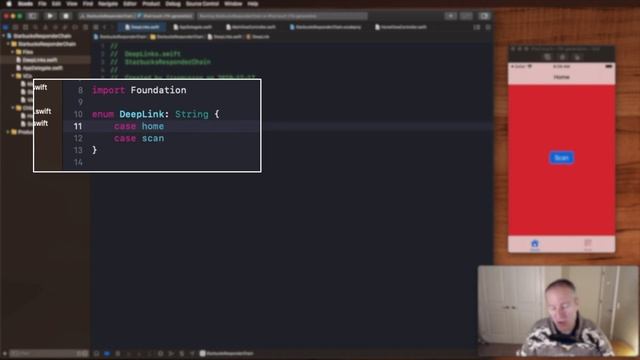The image size is (640, 360).
Task: Show the debug navigator icon
Action: pyautogui.click(x=65, y=27)
